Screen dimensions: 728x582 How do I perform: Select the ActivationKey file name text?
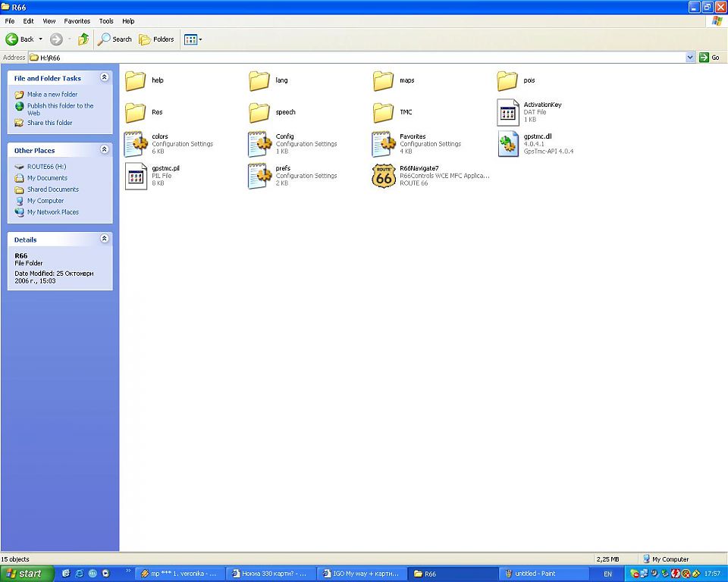(x=542, y=105)
